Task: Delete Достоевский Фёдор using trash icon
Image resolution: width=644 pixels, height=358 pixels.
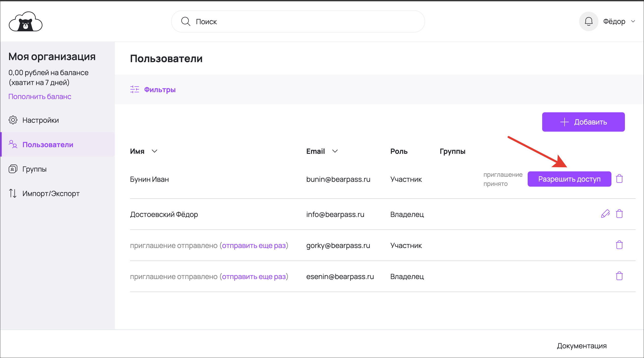Action: click(x=619, y=214)
